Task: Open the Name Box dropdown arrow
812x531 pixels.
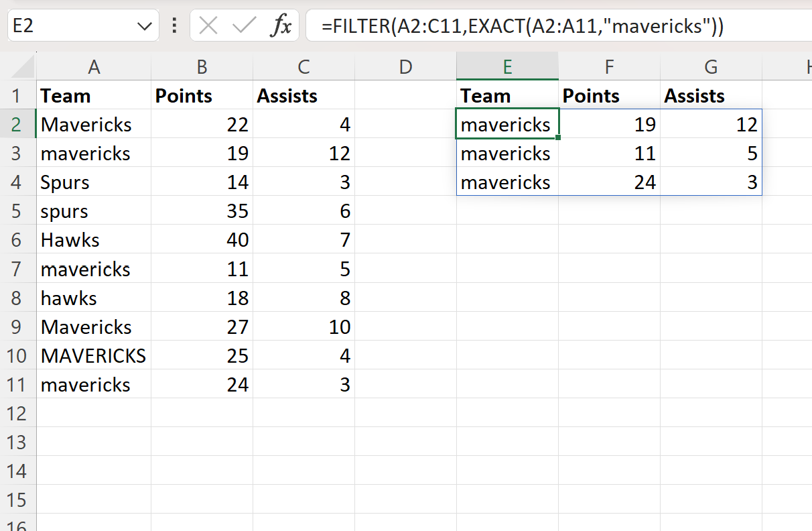Action: click(143, 26)
